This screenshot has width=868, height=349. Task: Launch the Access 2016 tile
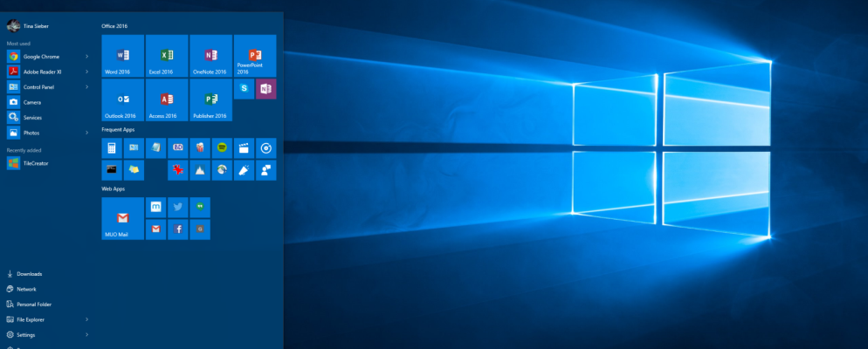pos(167,100)
